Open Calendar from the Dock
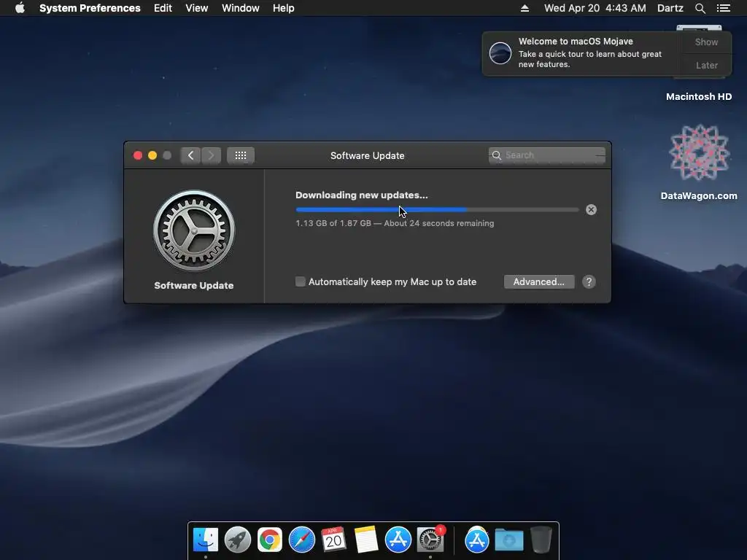 (333, 540)
